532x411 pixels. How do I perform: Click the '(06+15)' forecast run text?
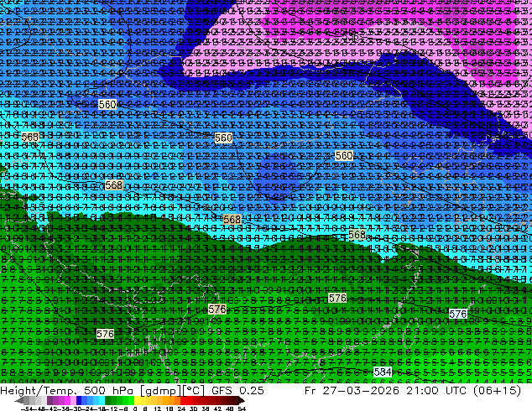[x=498, y=391]
